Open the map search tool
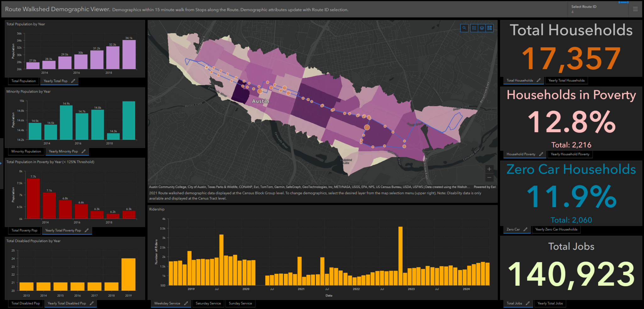The height and width of the screenshot is (309, 644). click(464, 28)
